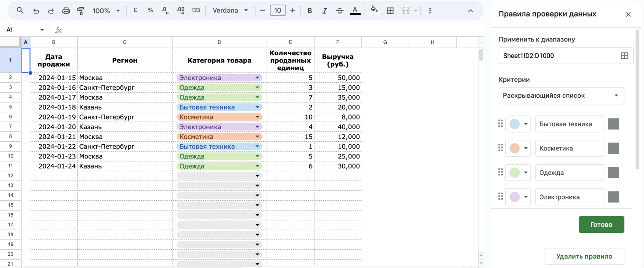Viewport: 644px width, 268px height.
Task: Expand the Раскрывающийся список criteria dropdown
Action: point(561,96)
